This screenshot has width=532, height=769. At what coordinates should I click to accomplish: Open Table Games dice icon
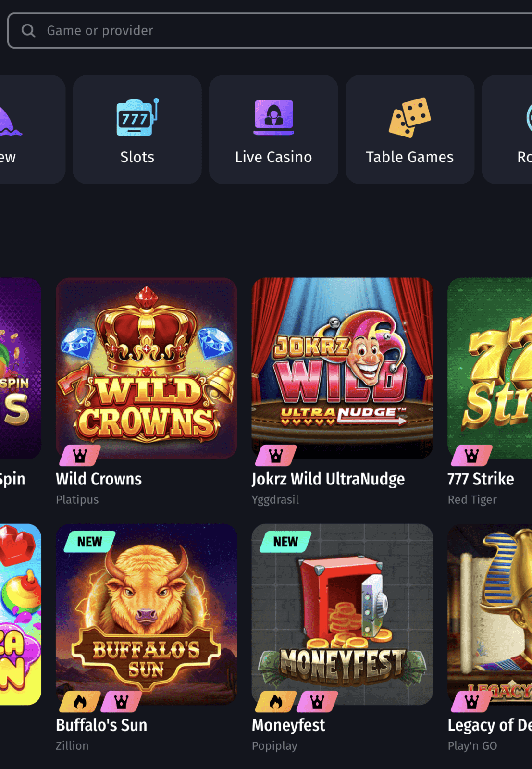click(410, 117)
